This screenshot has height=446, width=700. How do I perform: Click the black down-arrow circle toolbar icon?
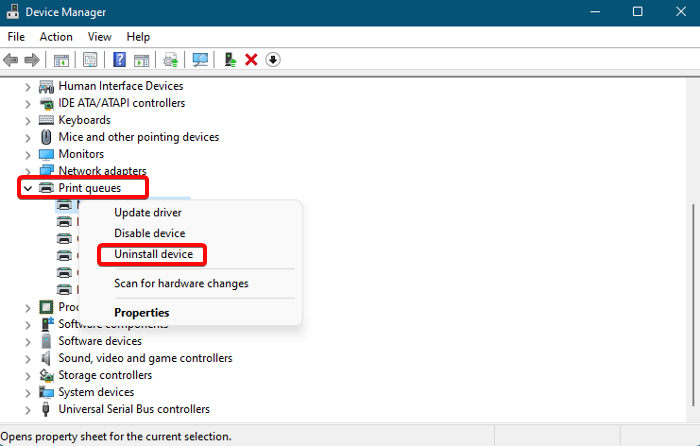pyautogui.click(x=273, y=60)
